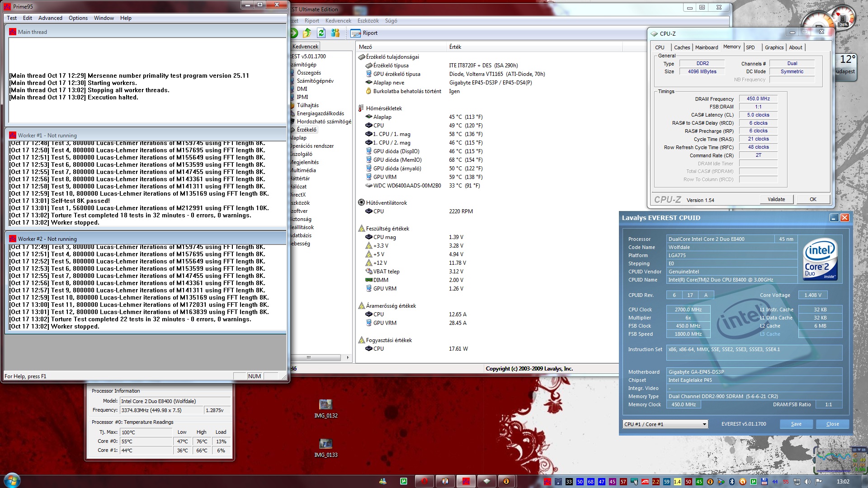Click the Everest tree horizontal scrollbar
The height and width of the screenshot is (488, 868).
(316, 357)
